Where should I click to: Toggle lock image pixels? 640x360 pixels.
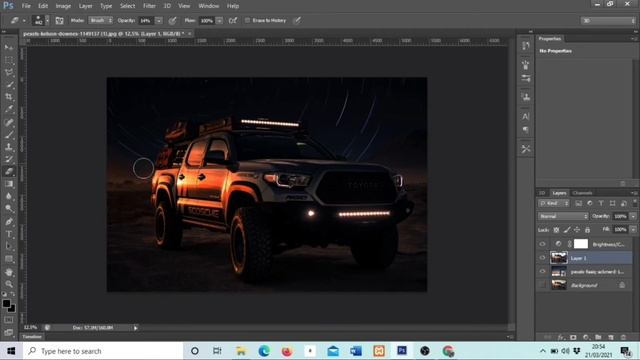567,230
